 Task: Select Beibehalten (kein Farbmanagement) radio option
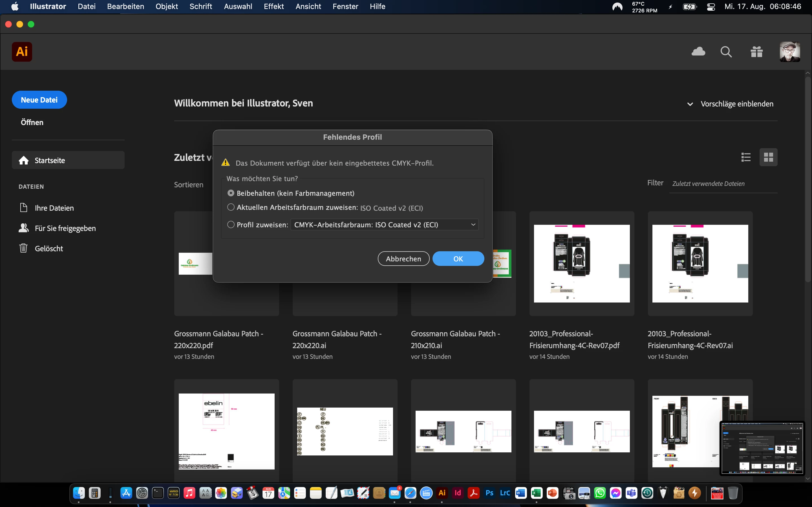231,193
